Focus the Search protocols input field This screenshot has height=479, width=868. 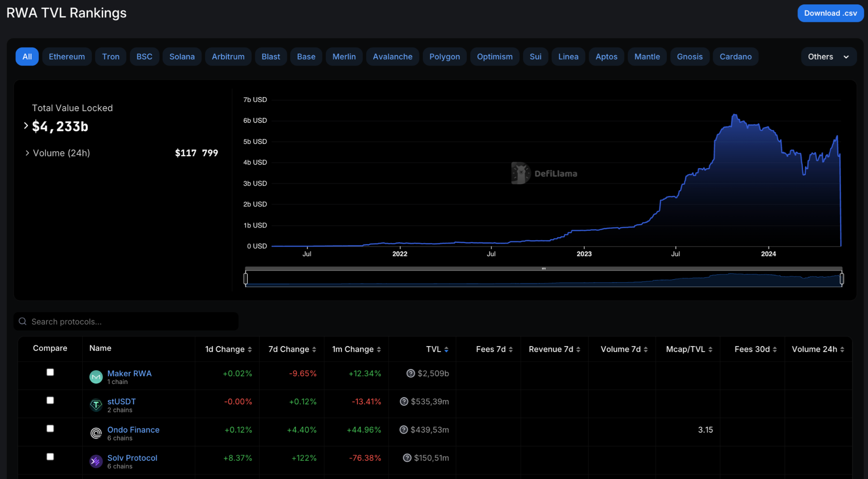point(127,322)
